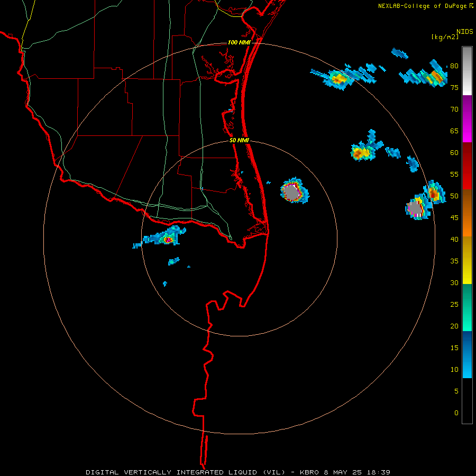Viewport: 476px width, 476px height.
Task: Click the 80 value on the color scale
Action: (454, 66)
